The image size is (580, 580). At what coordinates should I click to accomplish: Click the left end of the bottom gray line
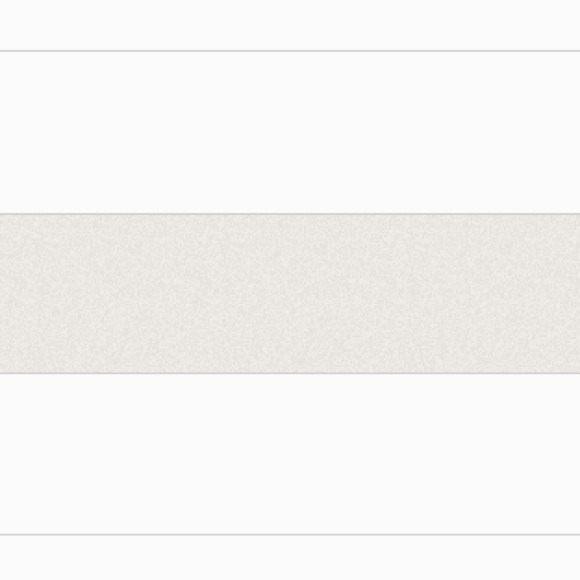pyautogui.click(x=4, y=535)
